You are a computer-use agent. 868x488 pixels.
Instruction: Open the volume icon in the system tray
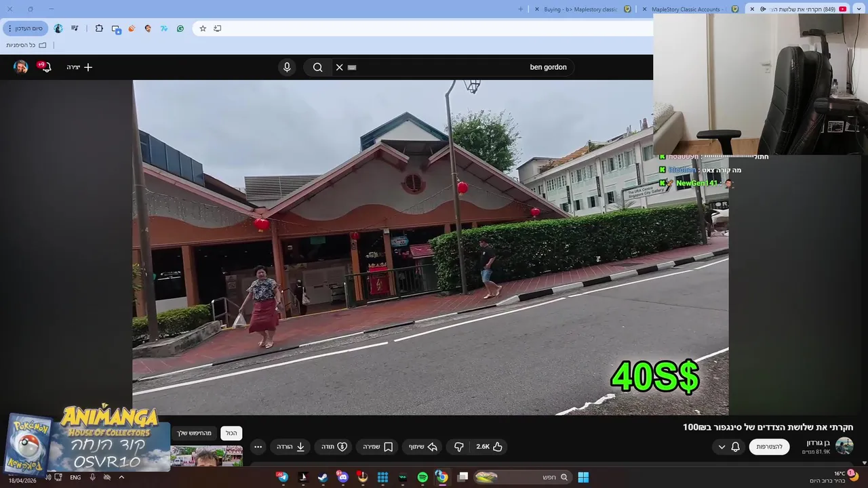pyautogui.click(x=48, y=477)
